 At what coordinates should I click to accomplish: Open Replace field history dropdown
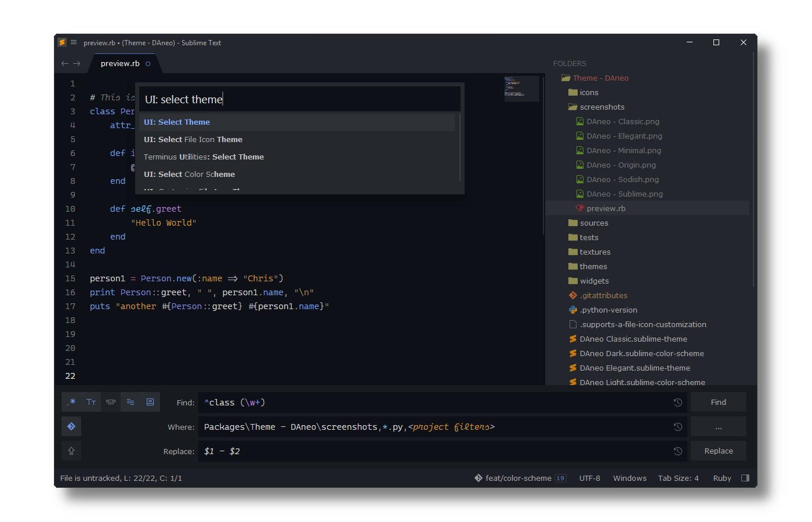coord(677,451)
